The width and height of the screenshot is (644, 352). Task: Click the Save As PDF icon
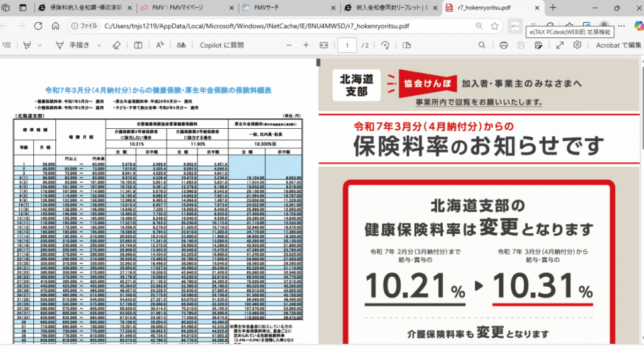click(538, 45)
